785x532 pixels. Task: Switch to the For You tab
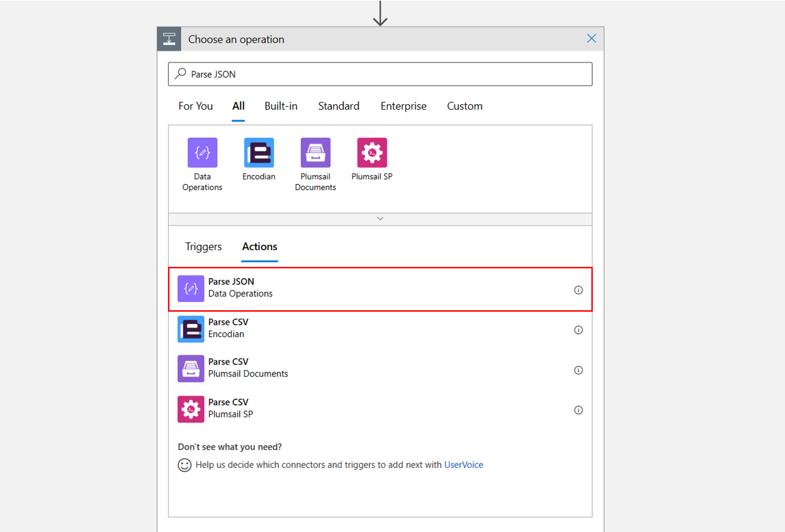pyautogui.click(x=195, y=106)
